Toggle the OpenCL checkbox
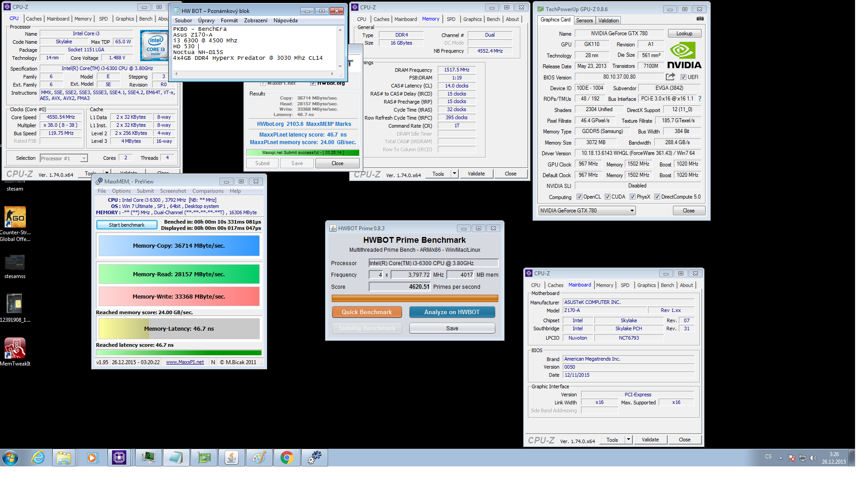Screen dimensions: 868x482 coord(579,197)
